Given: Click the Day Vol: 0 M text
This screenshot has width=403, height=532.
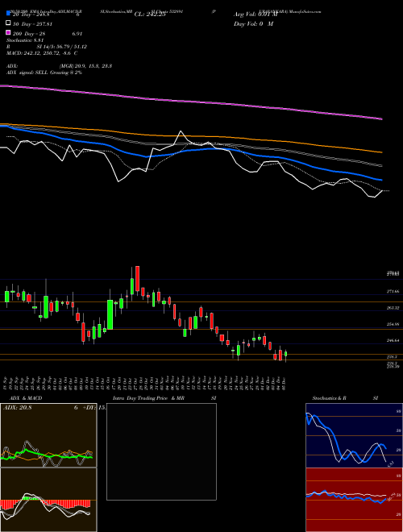Looking at the screenshot, I should pos(253,23).
